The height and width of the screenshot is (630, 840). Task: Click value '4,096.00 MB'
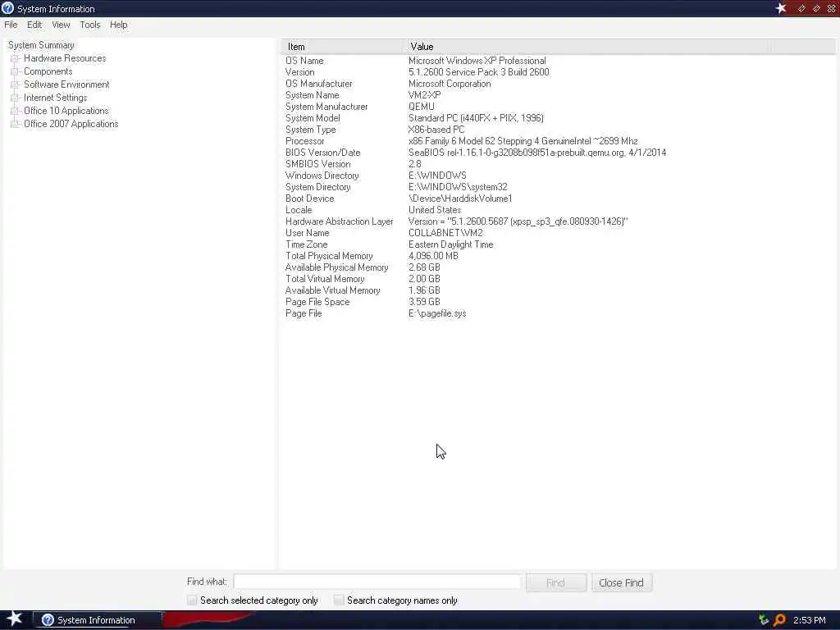pyautogui.click(x=433, y=256)
